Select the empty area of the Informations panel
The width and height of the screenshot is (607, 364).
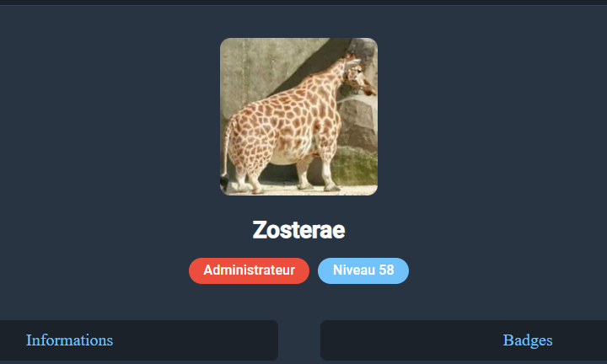[x=194, y=340]
